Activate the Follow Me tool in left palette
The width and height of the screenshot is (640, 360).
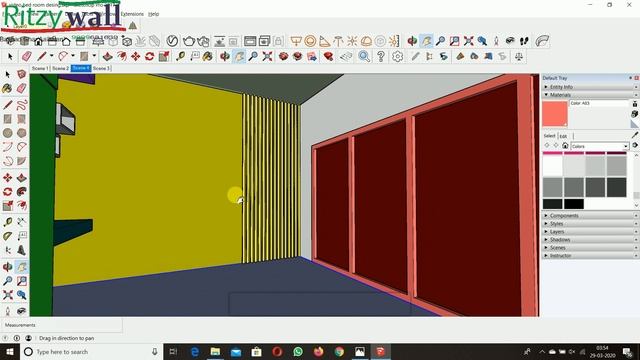click(22, 191)
